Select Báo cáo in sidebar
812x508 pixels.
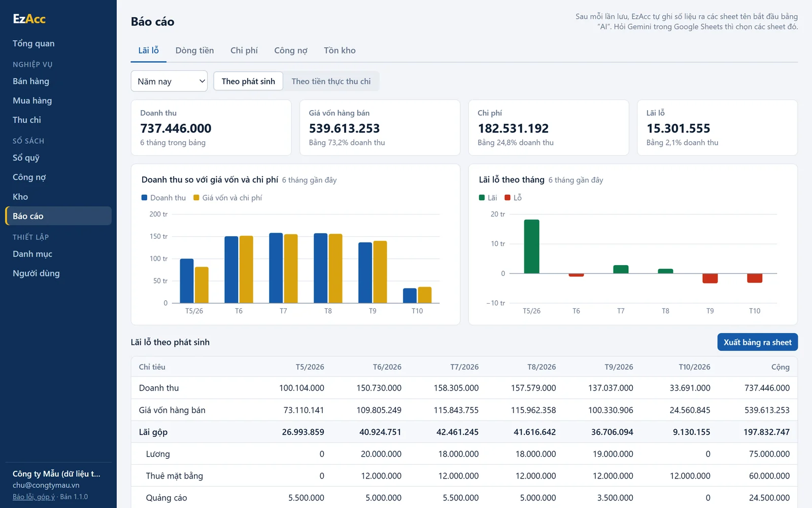click(x=58, y=216)
